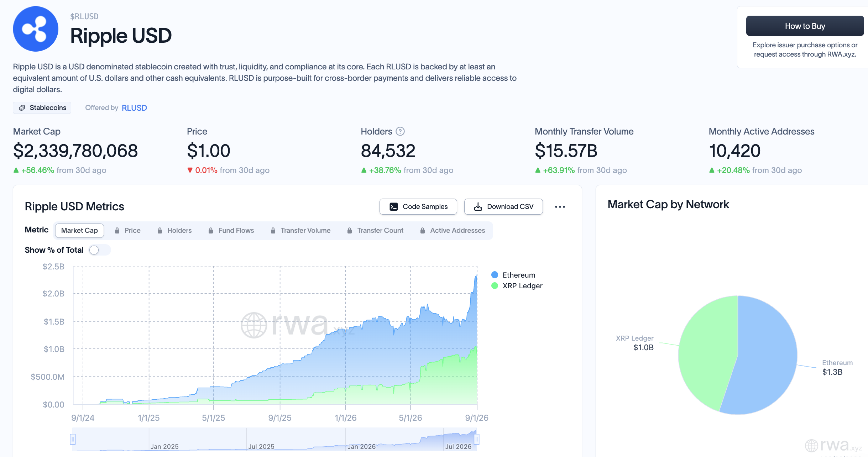Click the $15.57B monthly transfer volume value
Screen dimensions: 868x457
point(566,151)
